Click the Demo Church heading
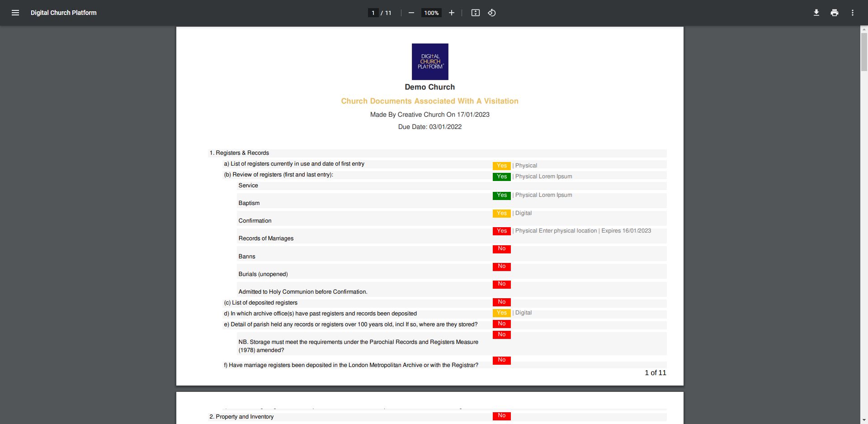The width and height of the screenshot is (868, 424). (x=430, y=87)
